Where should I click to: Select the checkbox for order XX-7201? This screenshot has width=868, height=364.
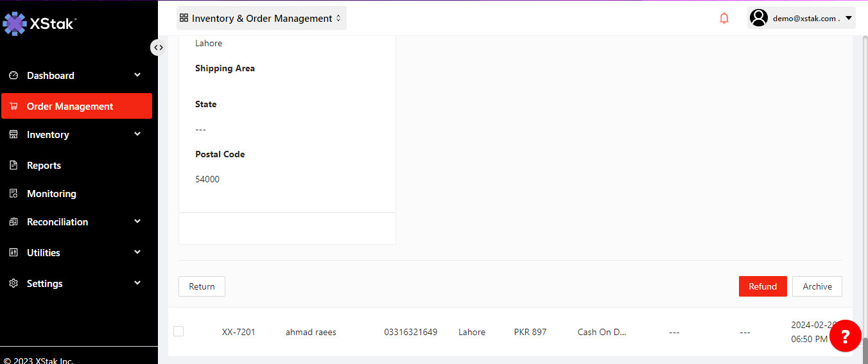(178, 331)
